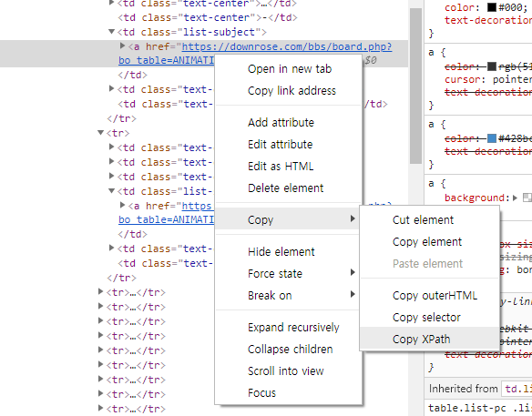The width and height of the screenshot is (532, 416).
Task: Select Collapse children
Action: point(289,350)
